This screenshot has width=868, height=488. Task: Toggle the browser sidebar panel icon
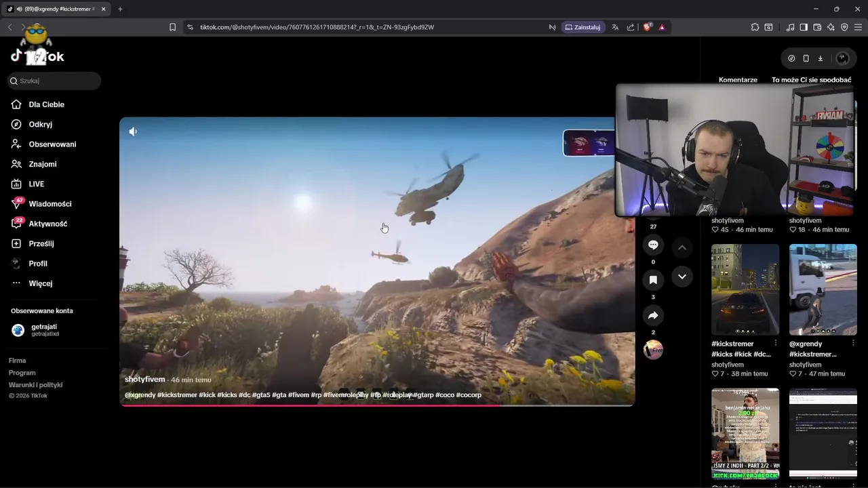point(804,27)
